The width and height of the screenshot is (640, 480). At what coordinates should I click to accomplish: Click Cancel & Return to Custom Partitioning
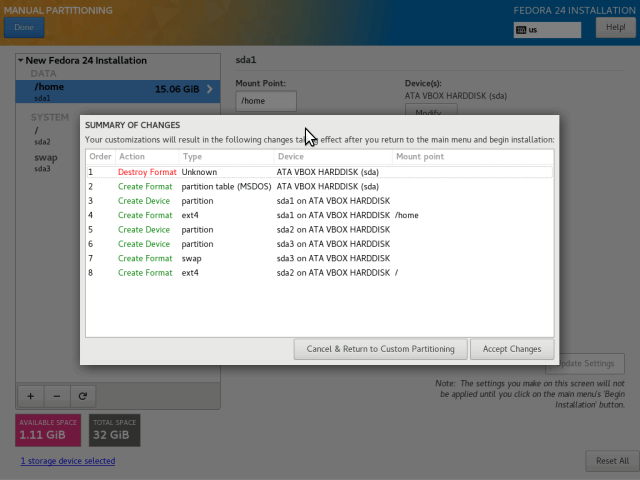pyautogui.click(x=380, y=349)
